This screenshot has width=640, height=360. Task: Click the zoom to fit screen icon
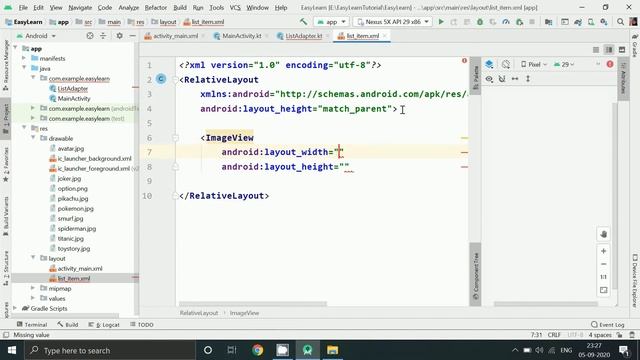pos(604,290)
